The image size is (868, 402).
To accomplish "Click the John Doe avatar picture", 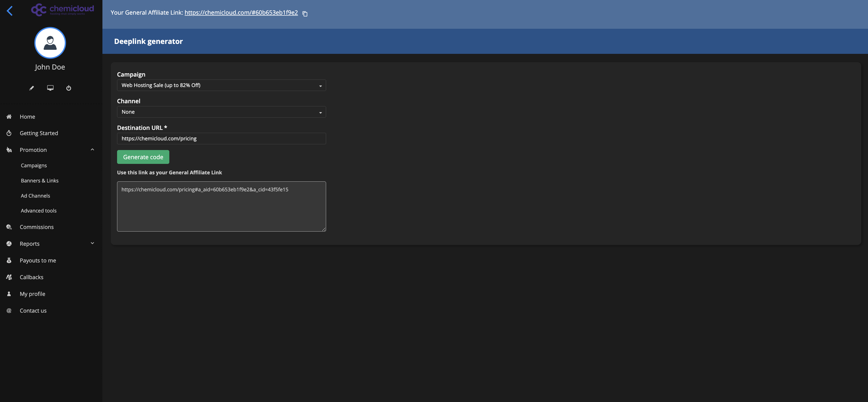I will click(x=50, y=43).
